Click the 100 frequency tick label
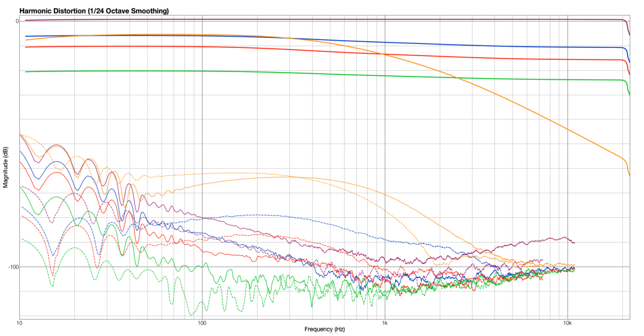 coord(202,322)
